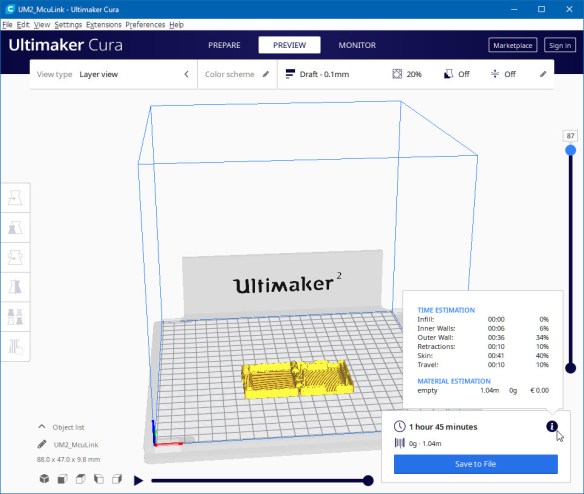Collapse the Object list

[x=42, y=427]
